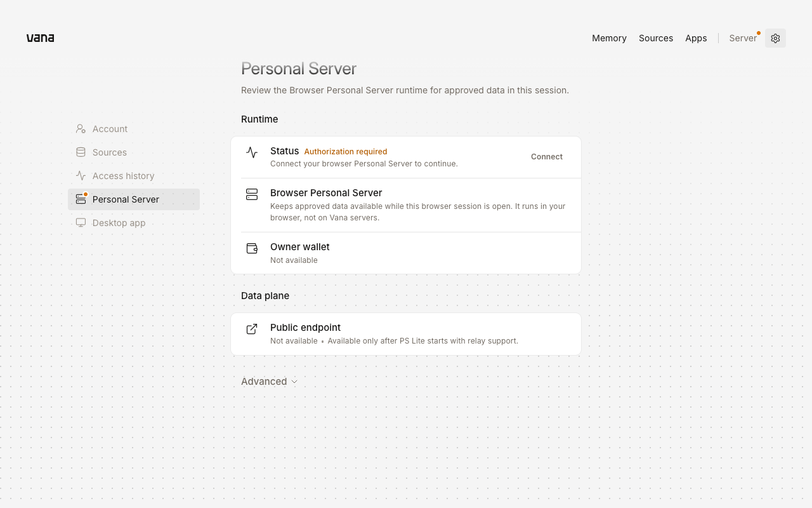
Task: Go to Apps in the top navigation
Action: click(696, 38)
